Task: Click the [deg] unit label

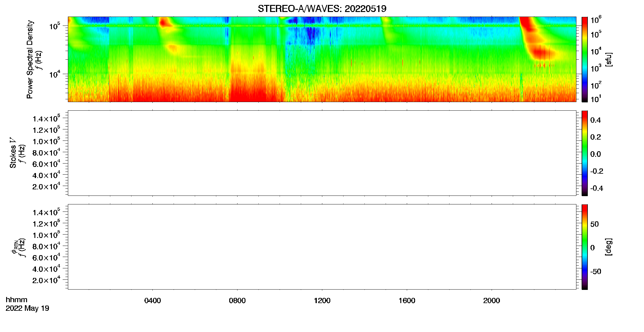Action: coord(609,247)
